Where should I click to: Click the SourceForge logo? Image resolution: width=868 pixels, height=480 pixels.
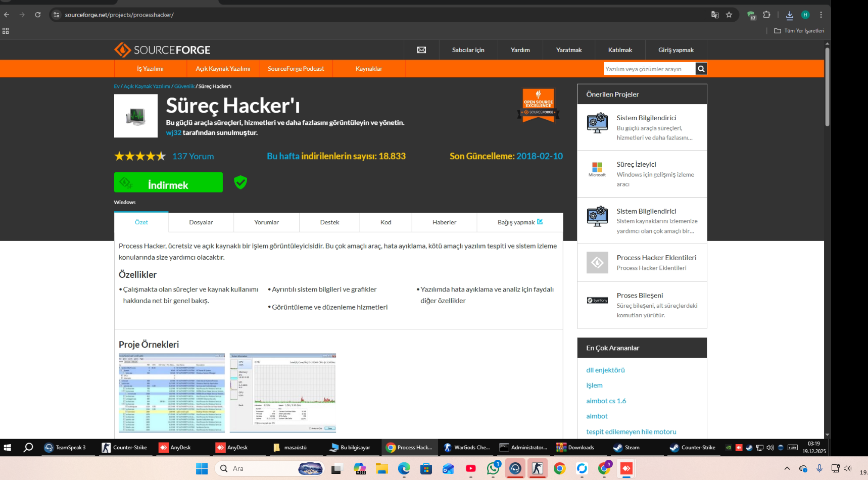[162, 50]
